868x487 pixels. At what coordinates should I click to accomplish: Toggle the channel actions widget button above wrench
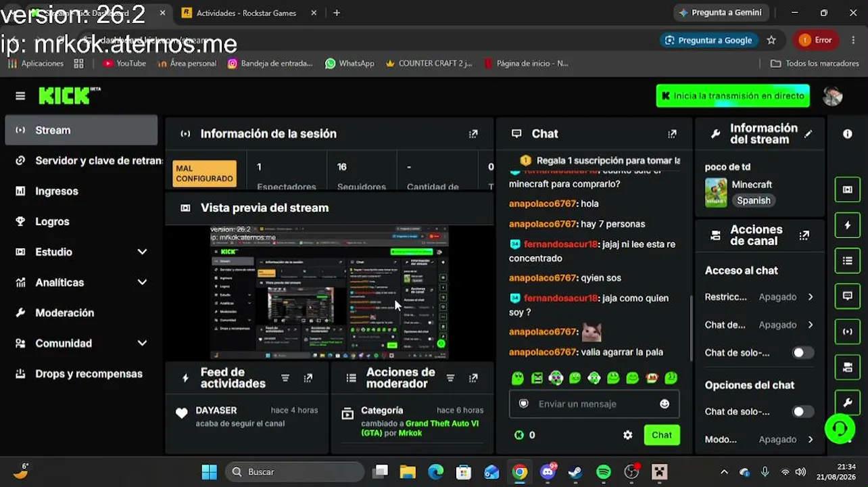click(x=847, y=367)
